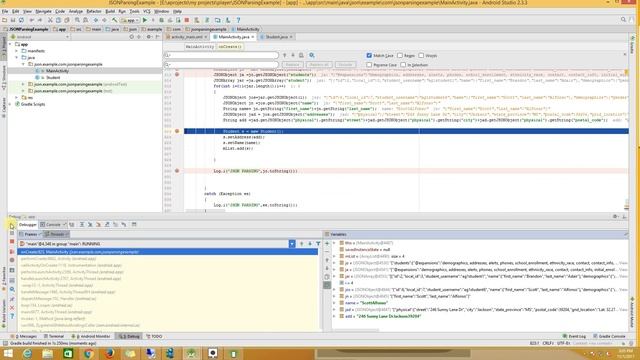Click the Exclude button
640x360 pixels.
click(x=345, y=64)
